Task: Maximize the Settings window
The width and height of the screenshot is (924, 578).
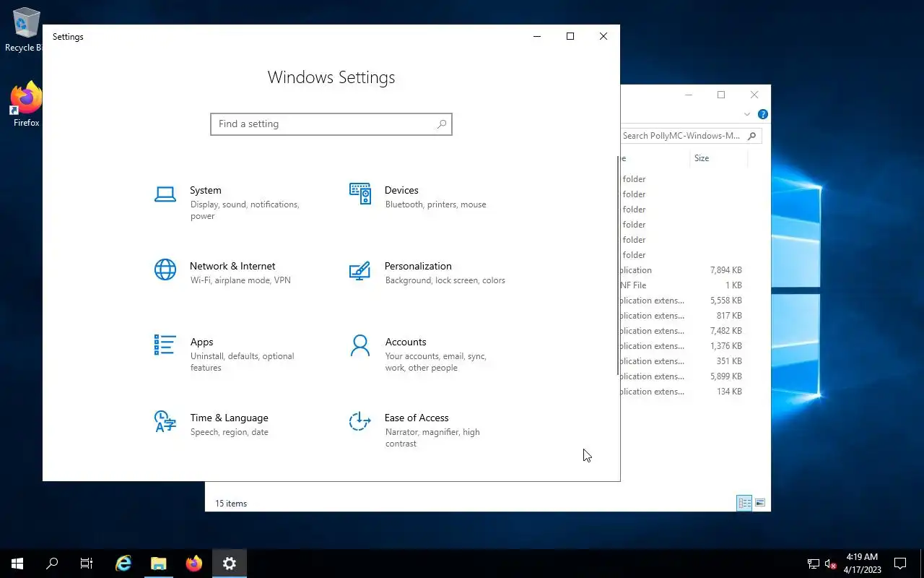Action: (570, 36)
